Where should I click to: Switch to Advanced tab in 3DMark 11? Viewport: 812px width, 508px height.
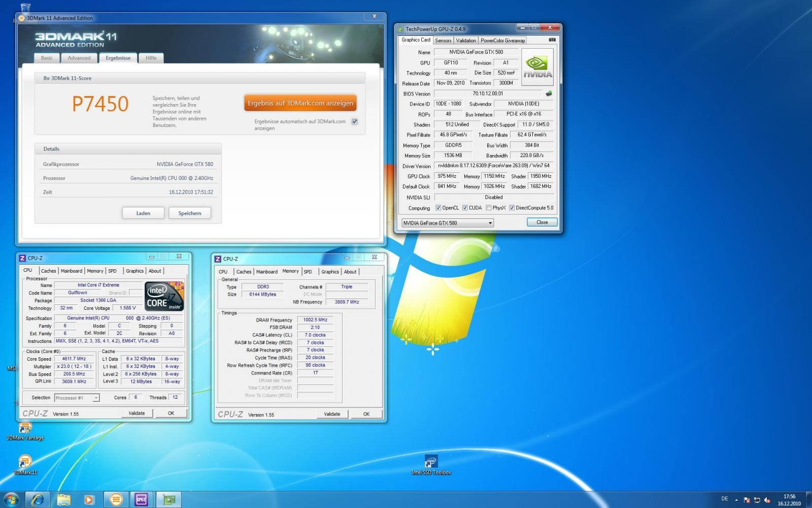(79, 58)
